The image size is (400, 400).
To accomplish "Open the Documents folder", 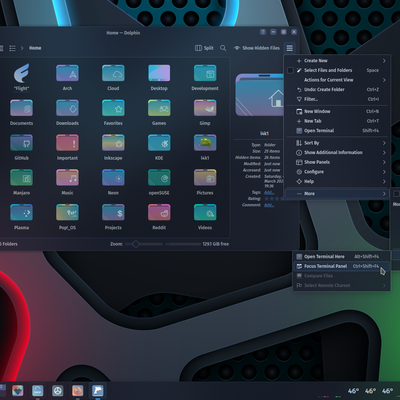I will point(21,112).
